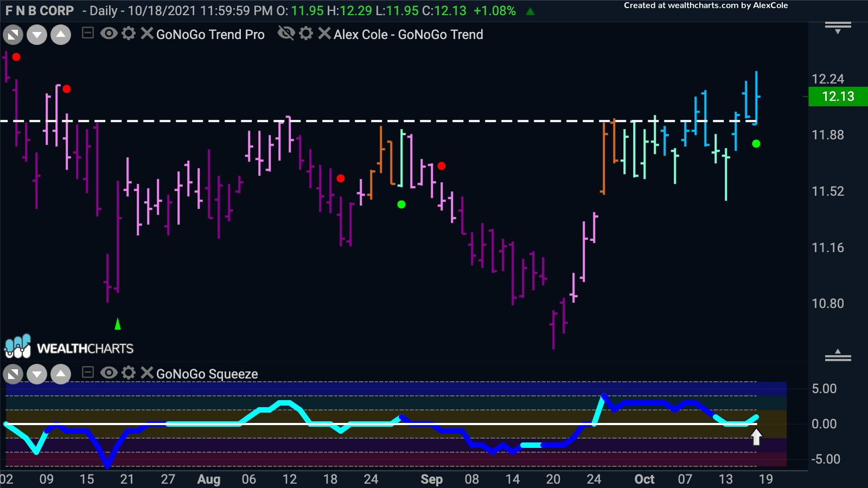The width and height of the screenshot is (868, 488).
Task: Click the top price-scale collapse arrow icon
Action: [x=838, y=28]
